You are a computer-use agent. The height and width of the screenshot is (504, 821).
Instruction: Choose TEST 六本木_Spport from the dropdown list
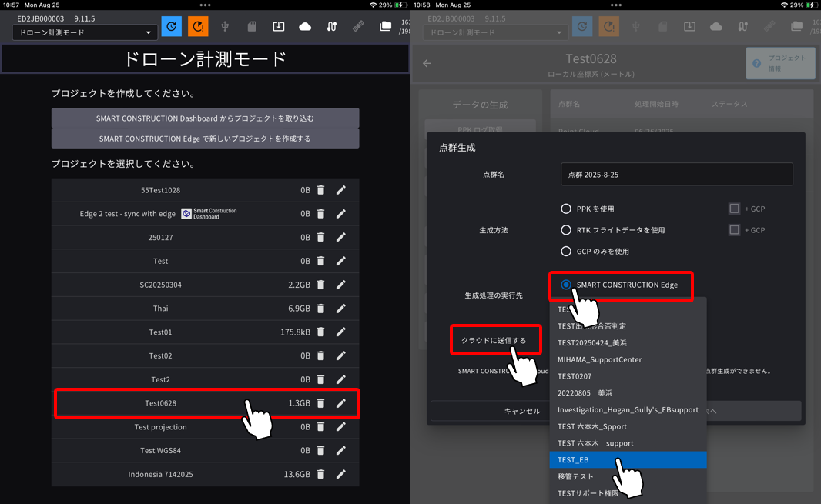coord(628,426)
